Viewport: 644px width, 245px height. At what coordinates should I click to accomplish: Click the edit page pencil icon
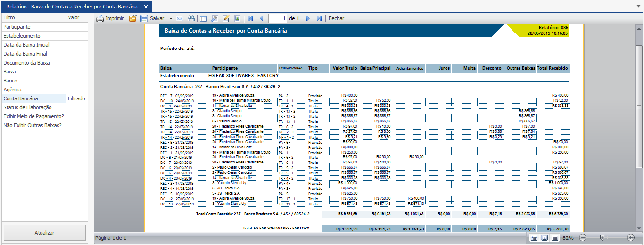tap(226, 19)
